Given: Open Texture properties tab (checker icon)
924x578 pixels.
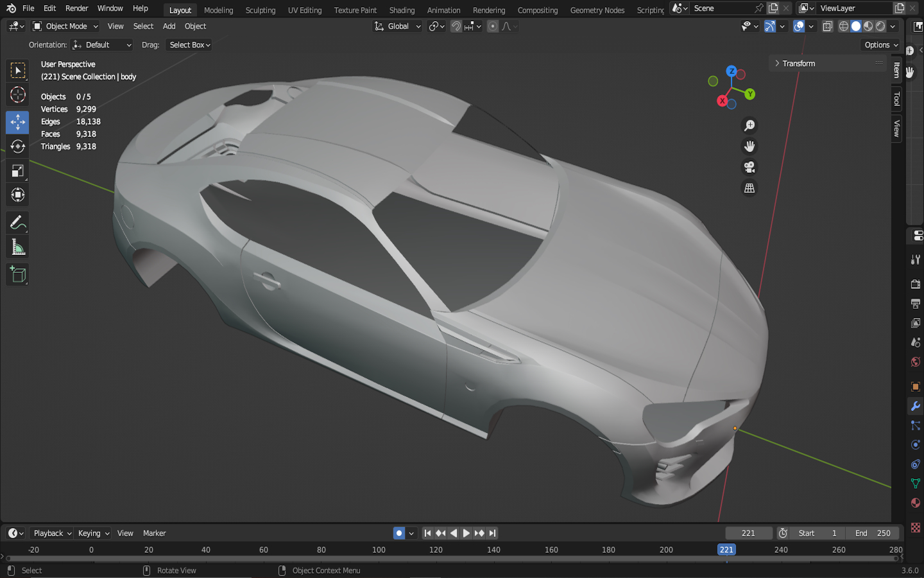Looking at the screenshot, I should (x=916, y=528).
